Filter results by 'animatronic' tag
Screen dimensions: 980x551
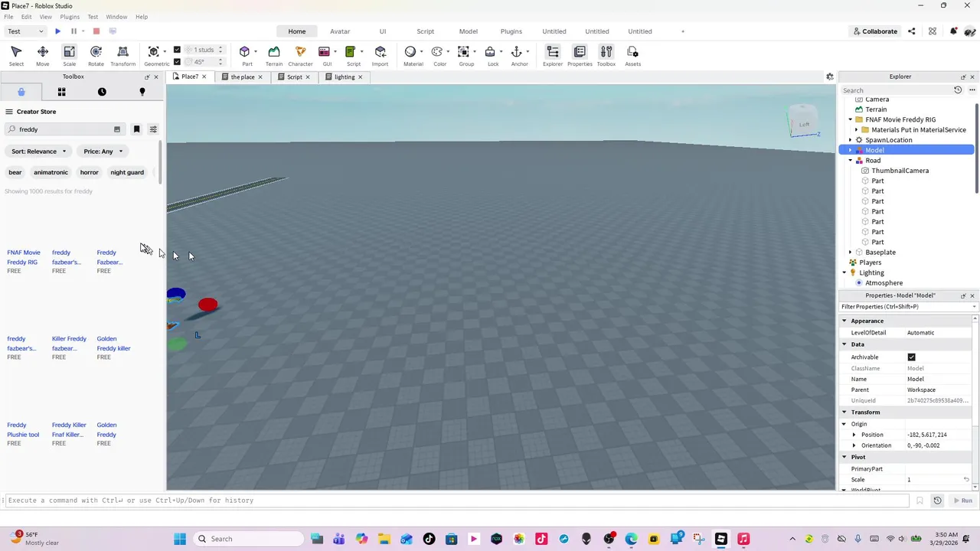(51, 172)
